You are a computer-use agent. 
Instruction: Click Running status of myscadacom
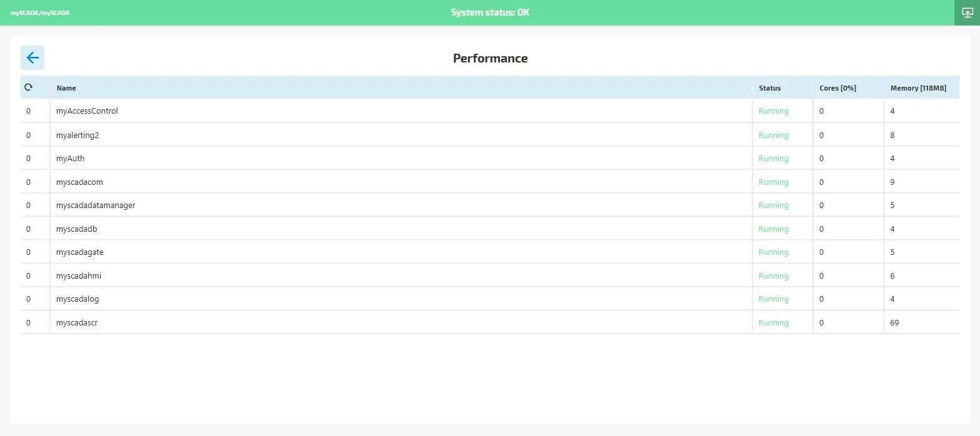[x=773, y=182]
